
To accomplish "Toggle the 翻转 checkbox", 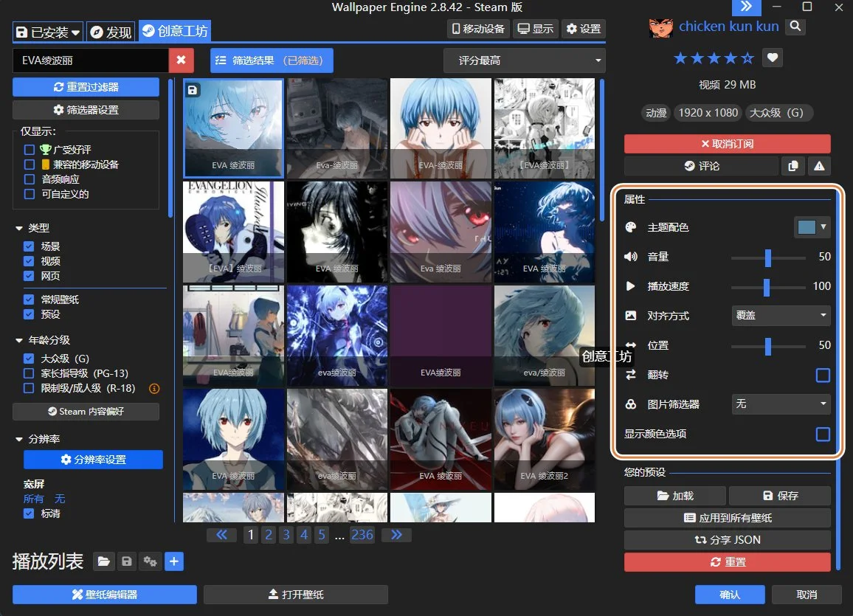I will (823, 376).
